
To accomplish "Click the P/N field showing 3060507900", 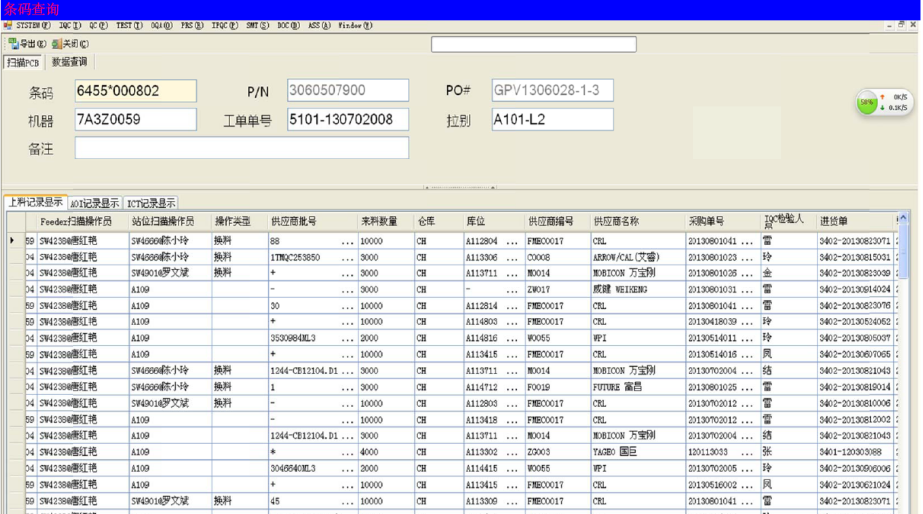I will pos(348,90).
